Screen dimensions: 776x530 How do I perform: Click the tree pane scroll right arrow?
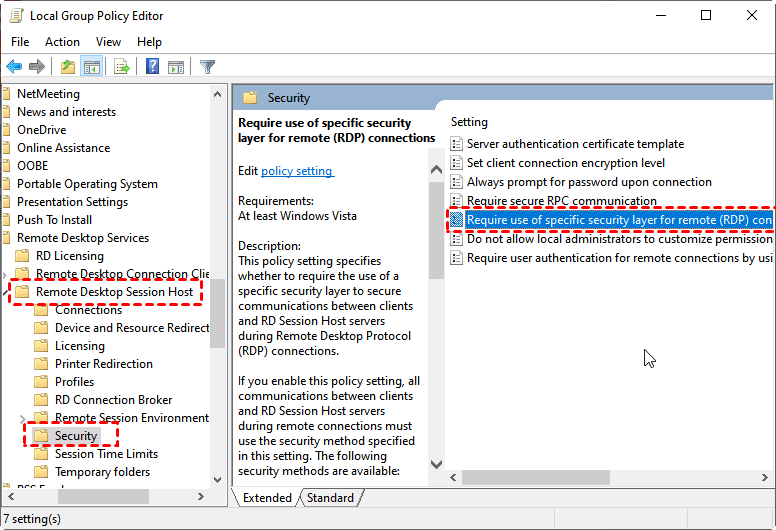pyautogui.click(x=200, y=496)
